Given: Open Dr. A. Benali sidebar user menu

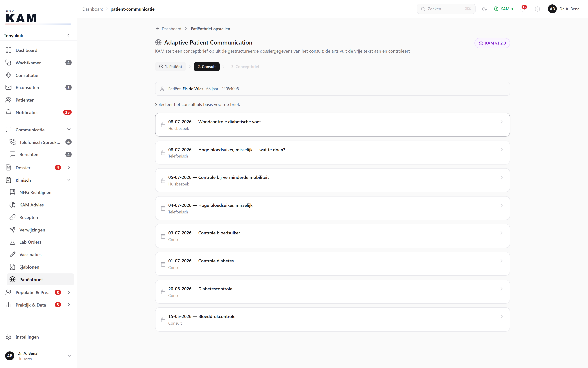Looking at the screenshot, I should pos(38,356).
